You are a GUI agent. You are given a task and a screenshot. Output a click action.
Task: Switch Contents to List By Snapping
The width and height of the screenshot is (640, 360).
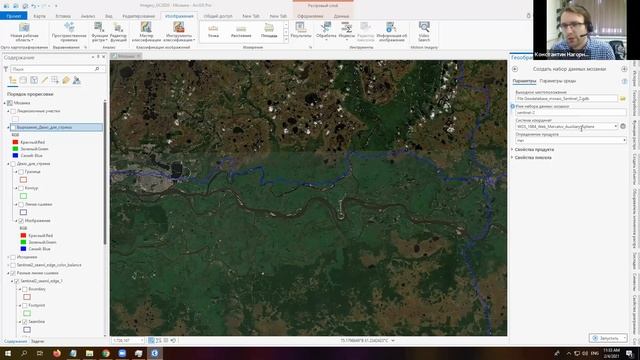(x=55, y=80)
